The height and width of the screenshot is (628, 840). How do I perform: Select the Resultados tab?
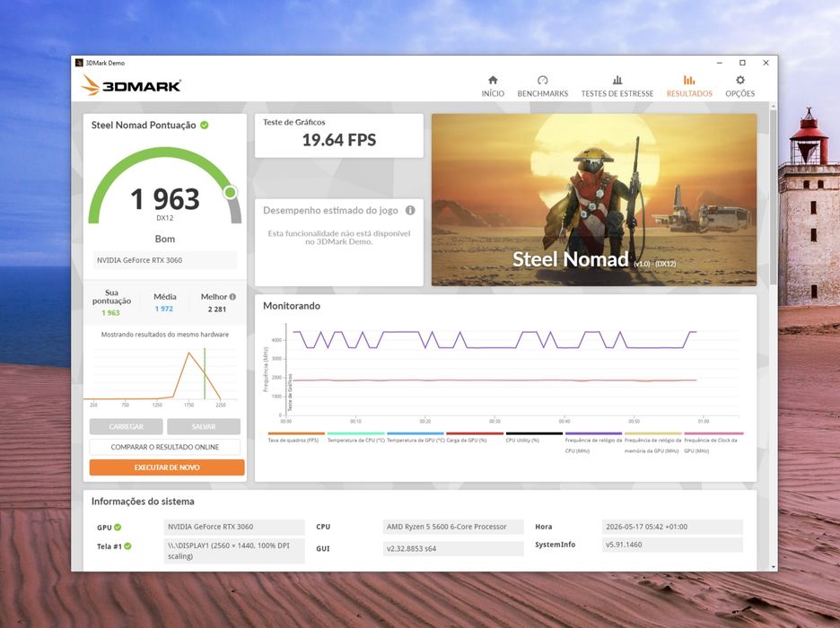coord(689,86)
